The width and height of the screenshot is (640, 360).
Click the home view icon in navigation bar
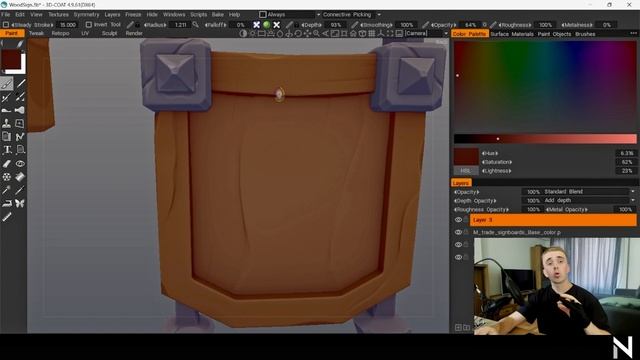click(353, 33)
